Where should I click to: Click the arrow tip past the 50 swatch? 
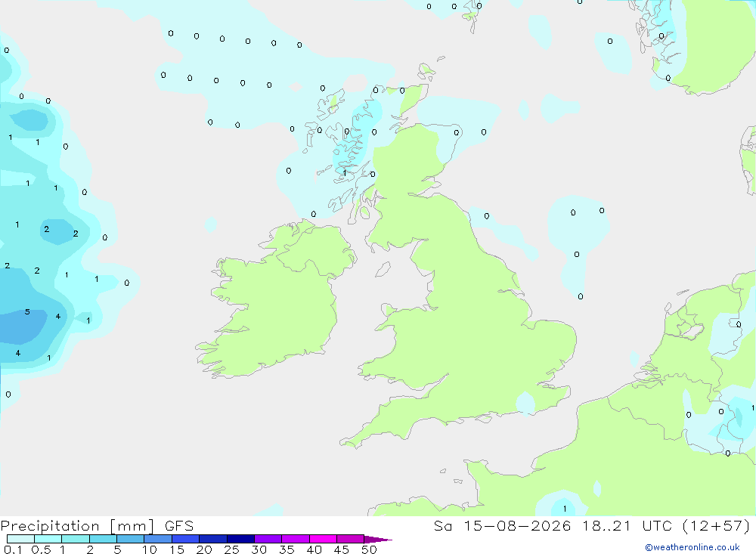(378, 540)
